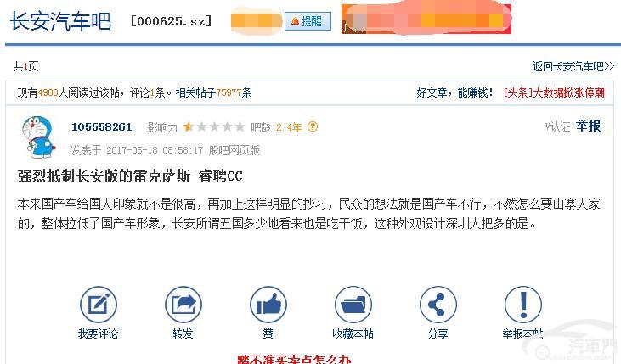This screenshot has height=364, width=621.
Task: Click the 赞 thumbs-up icon
Action: point(268,305)
